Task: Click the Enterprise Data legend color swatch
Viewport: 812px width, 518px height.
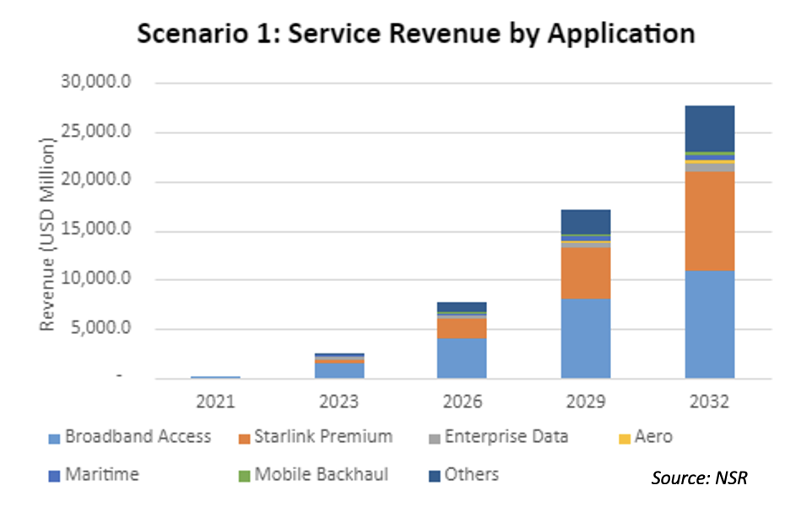Action: 435,439
